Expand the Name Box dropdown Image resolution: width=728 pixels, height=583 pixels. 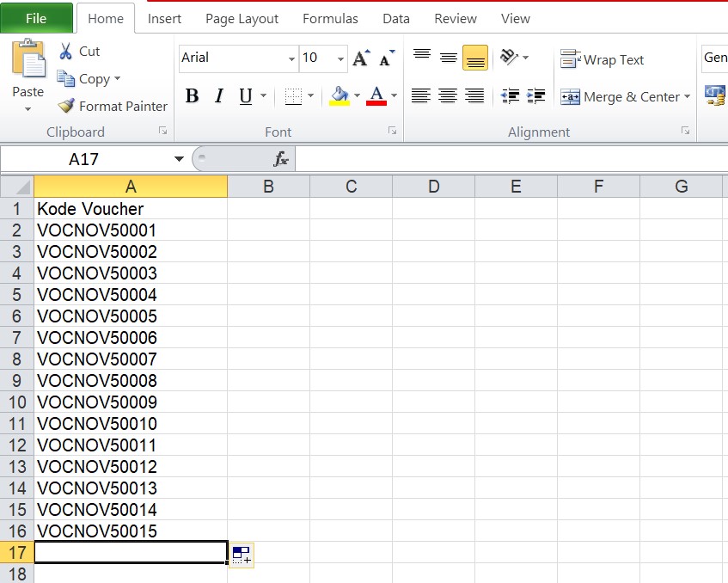[179, 159]
